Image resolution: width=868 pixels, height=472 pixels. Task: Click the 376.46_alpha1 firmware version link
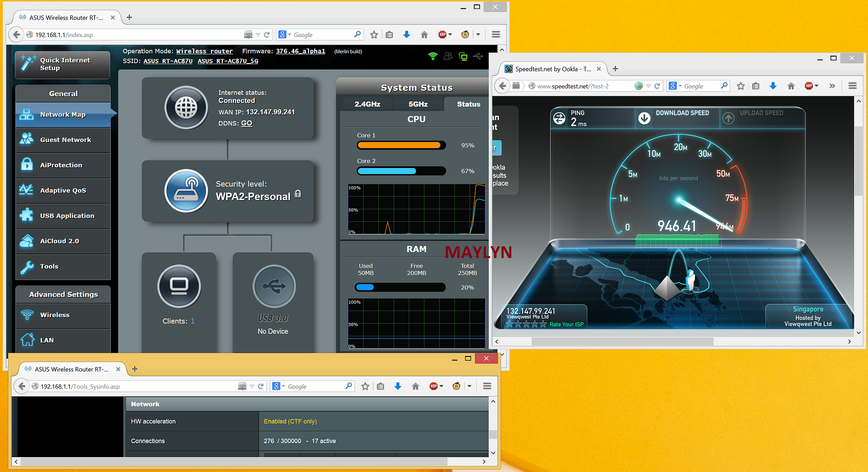point(300,51)
